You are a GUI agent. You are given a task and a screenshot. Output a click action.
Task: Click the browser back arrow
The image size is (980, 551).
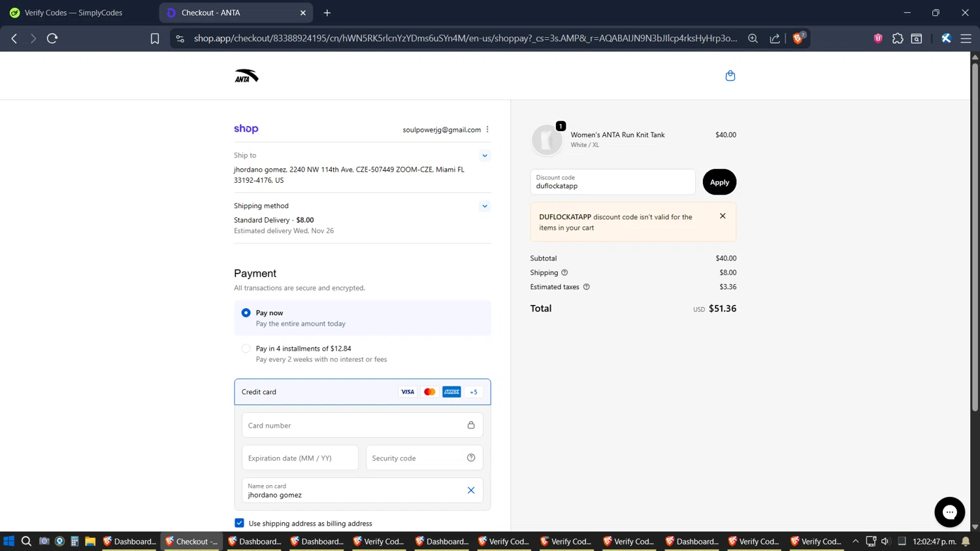(x=14, y=39)
